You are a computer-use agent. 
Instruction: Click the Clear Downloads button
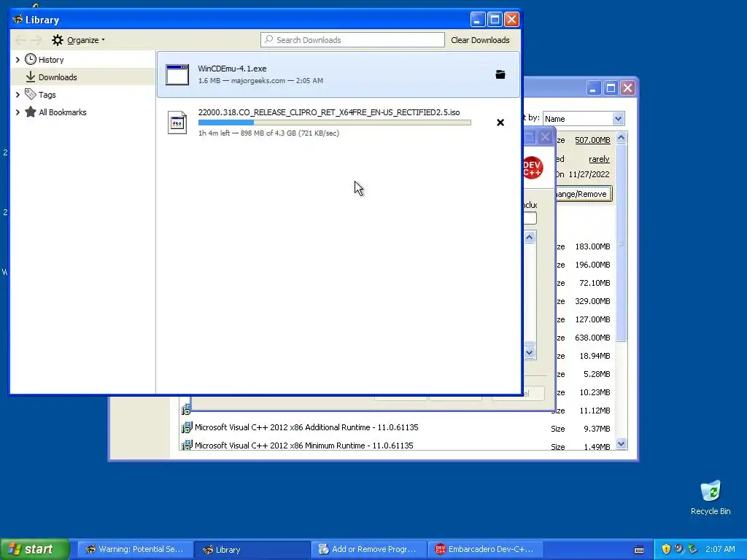(480, 40)
